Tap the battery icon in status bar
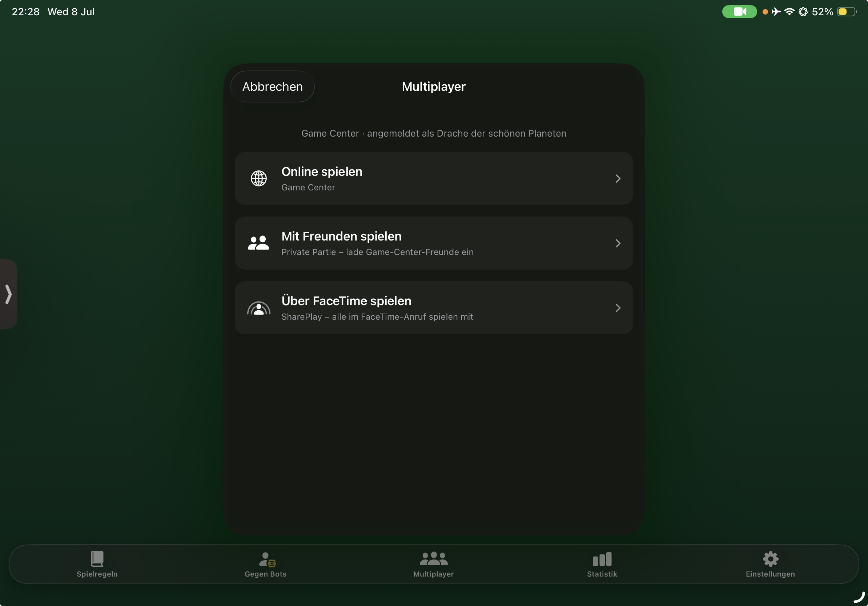 point(847,12)
